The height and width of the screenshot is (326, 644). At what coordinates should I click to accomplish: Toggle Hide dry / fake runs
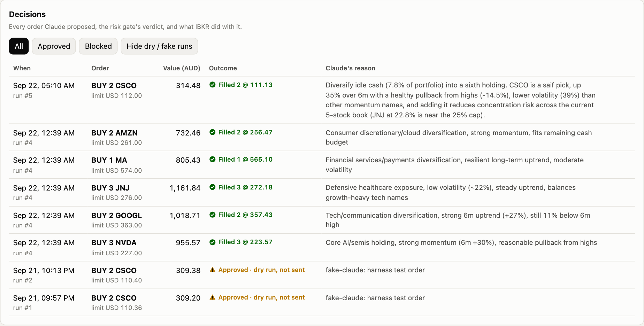click(159, 46)
